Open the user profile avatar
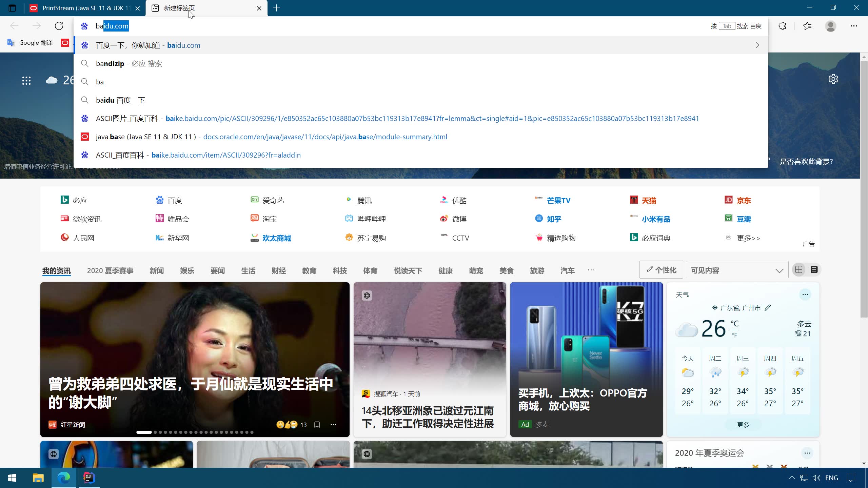 coord(831,26)
